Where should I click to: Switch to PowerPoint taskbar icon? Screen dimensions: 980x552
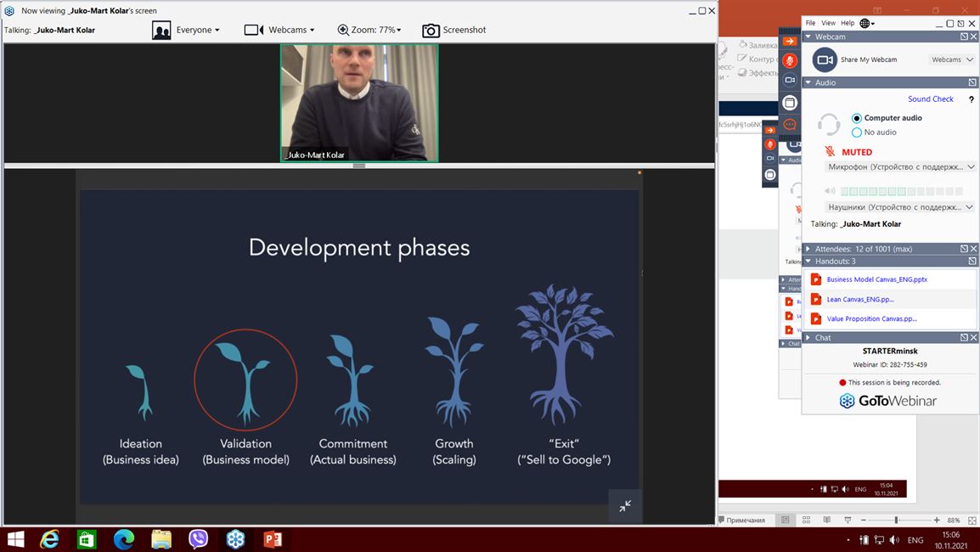(273, 539)
